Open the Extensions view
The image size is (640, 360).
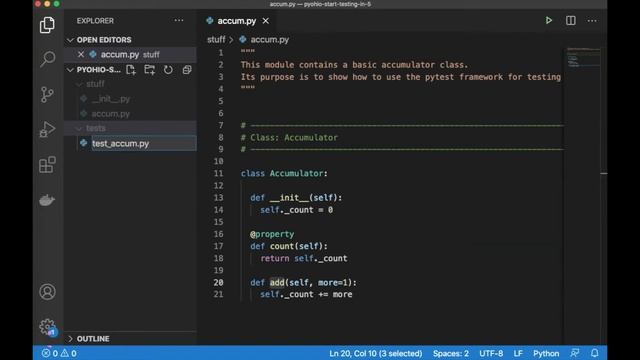pos(47,164)
